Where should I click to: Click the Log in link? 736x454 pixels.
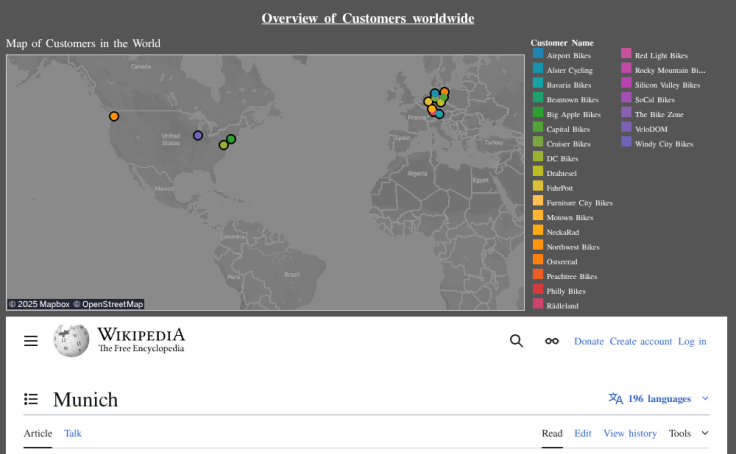(692, 341)
